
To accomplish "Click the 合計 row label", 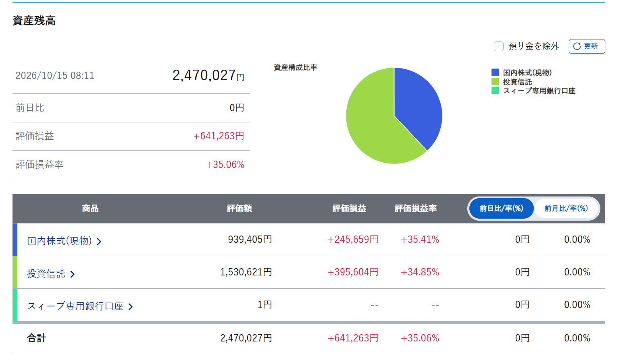I will pyautogui.click(x=37, y=338).
